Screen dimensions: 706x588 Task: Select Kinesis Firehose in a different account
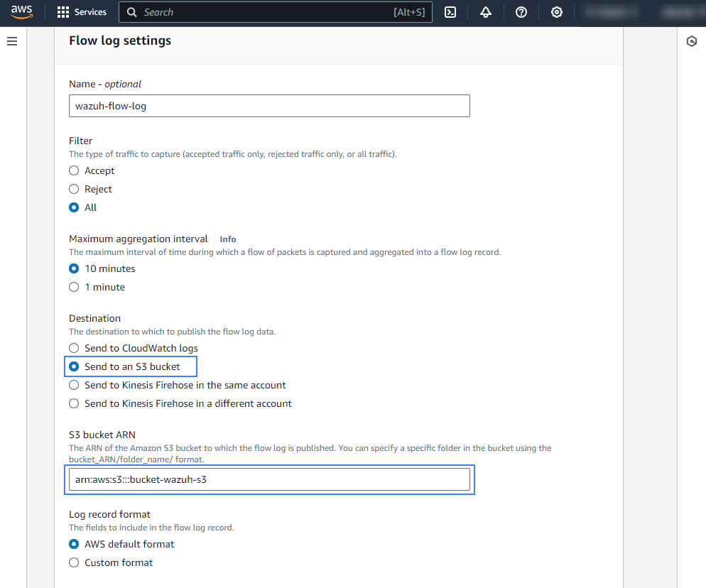[74, 403]
